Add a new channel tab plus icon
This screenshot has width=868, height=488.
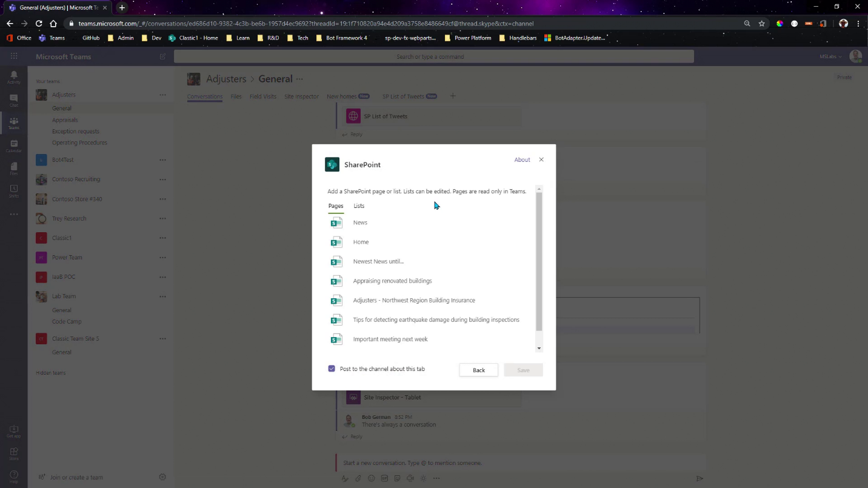tap(453, 96)
